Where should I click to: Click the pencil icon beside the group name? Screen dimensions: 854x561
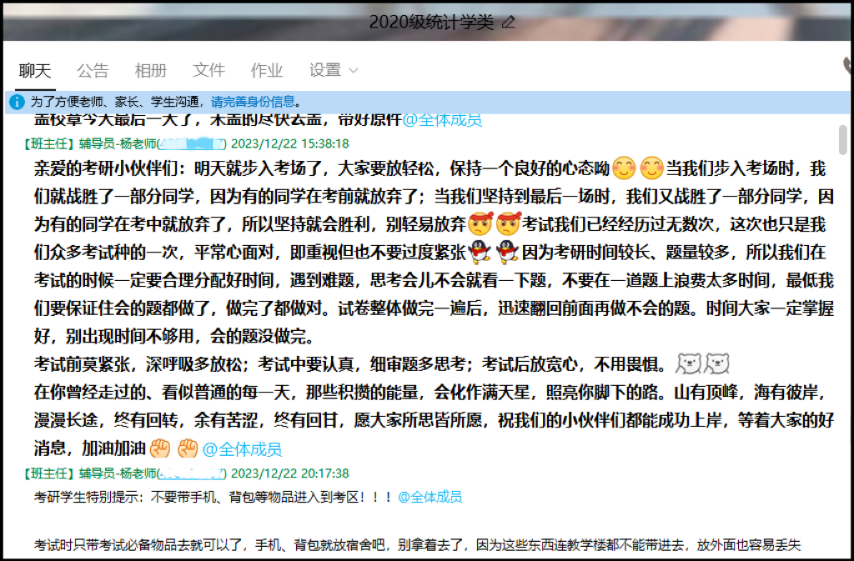click(509, 21)
